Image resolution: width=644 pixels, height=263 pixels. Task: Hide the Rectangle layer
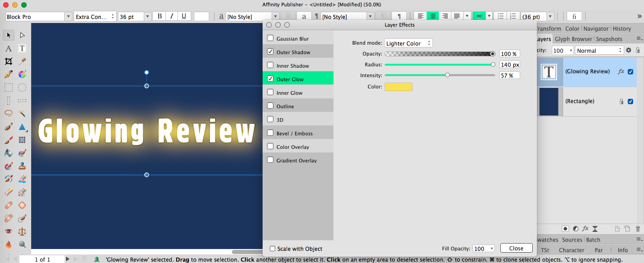click(x=630, y=101)
